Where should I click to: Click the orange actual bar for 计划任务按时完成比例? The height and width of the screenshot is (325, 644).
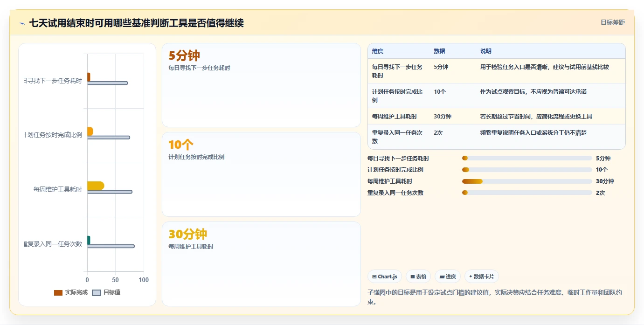(90, 131)
